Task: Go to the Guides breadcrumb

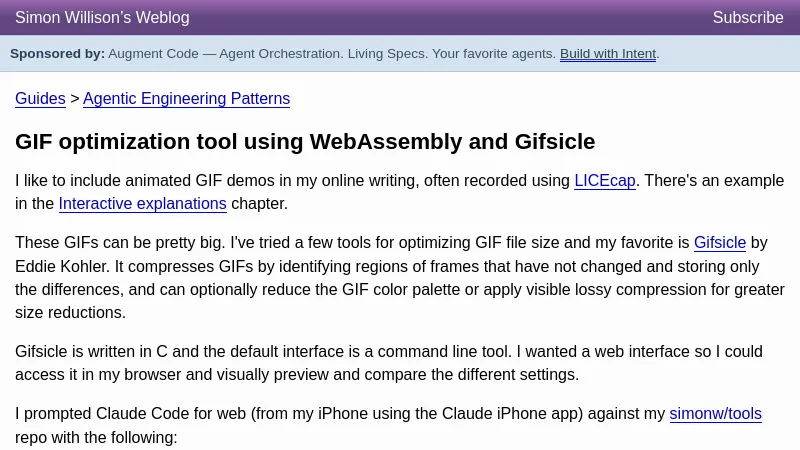Action: (40, 99)
